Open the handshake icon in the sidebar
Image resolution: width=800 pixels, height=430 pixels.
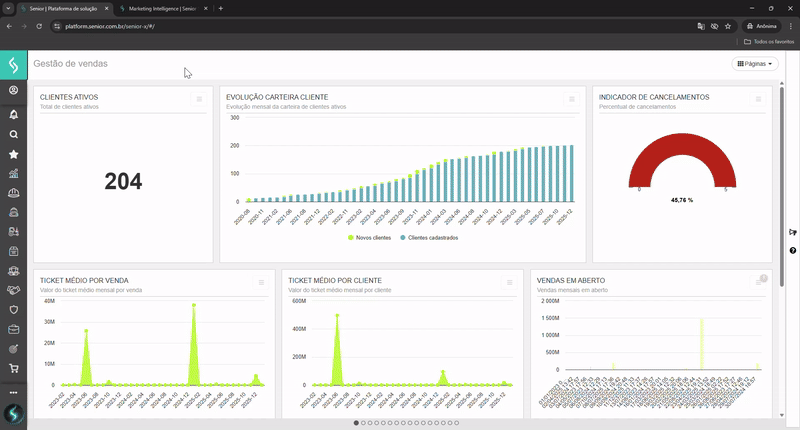[14, 290]
